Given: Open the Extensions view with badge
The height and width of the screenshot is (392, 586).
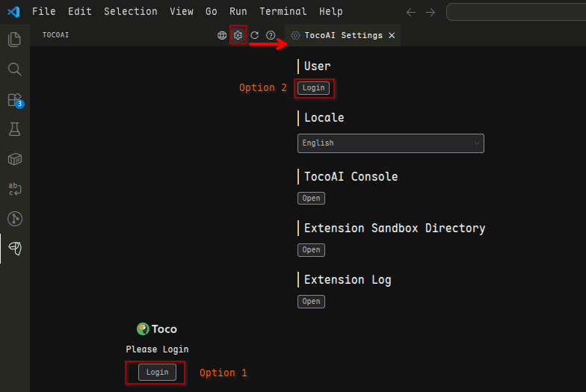Looking at the screenshot, I should (x=14, y=99).
